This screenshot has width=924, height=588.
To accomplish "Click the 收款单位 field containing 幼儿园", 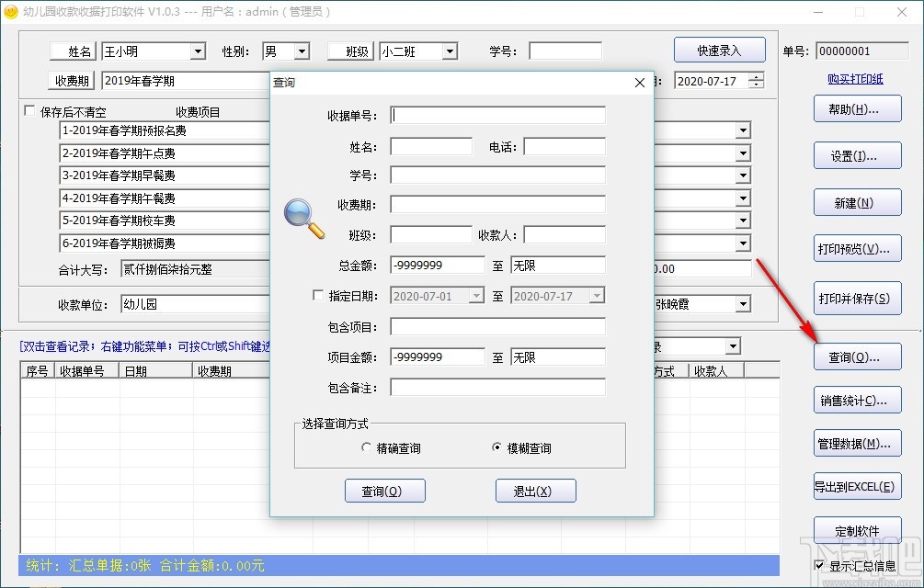I will pyautogui.click(x=196, y=304).
